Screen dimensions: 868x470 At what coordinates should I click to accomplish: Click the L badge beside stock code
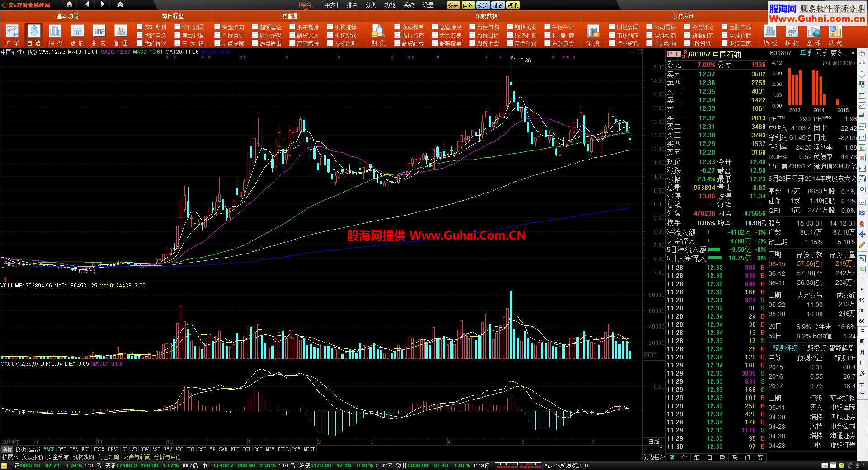pos(677,54)
